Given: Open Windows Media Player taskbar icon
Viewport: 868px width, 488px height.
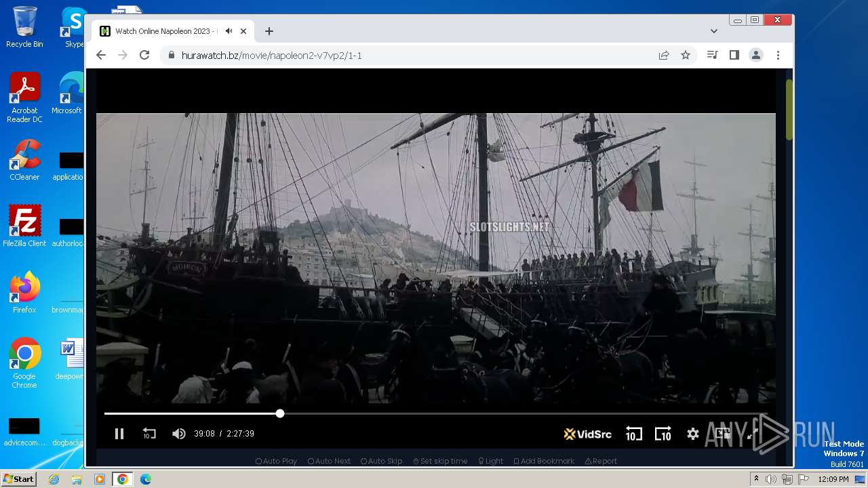Looking at the screenshot, I should (99, 479).
